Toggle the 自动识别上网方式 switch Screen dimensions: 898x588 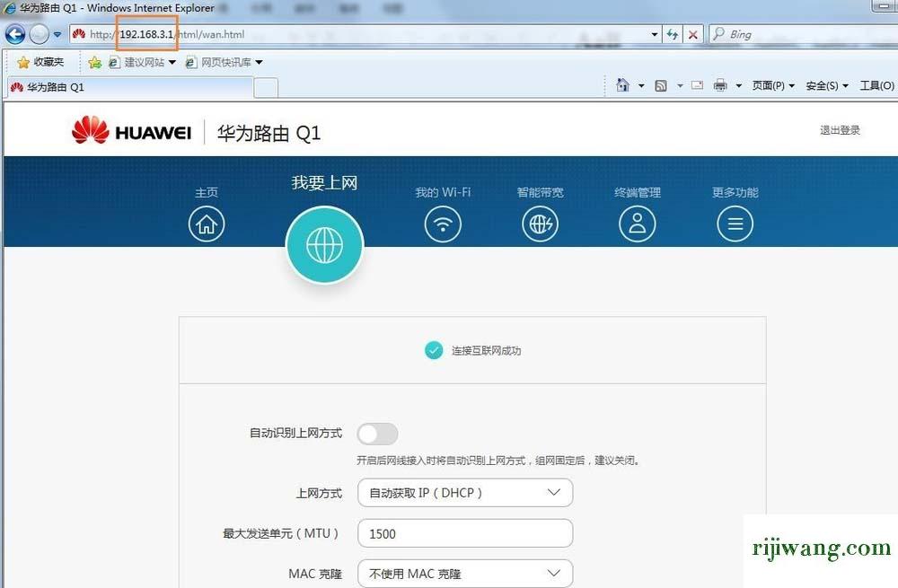pyautogui.click(x=377, y=434)
